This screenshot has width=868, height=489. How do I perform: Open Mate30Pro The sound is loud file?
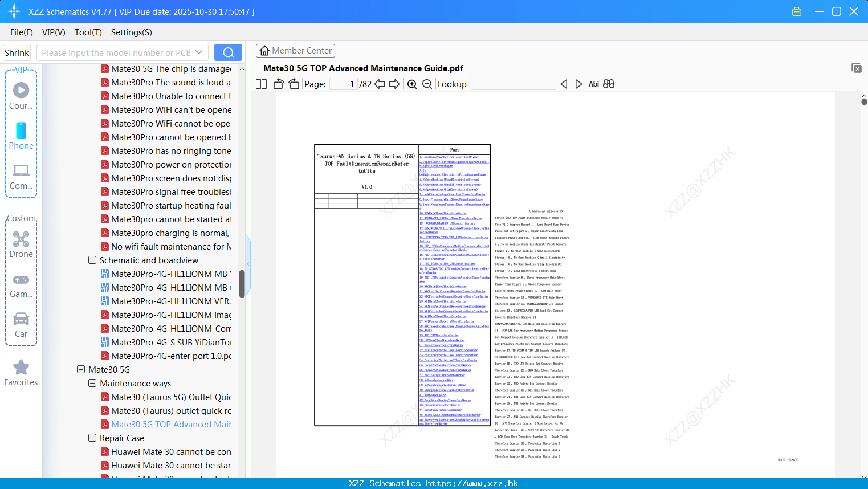[x=166, y=83]
